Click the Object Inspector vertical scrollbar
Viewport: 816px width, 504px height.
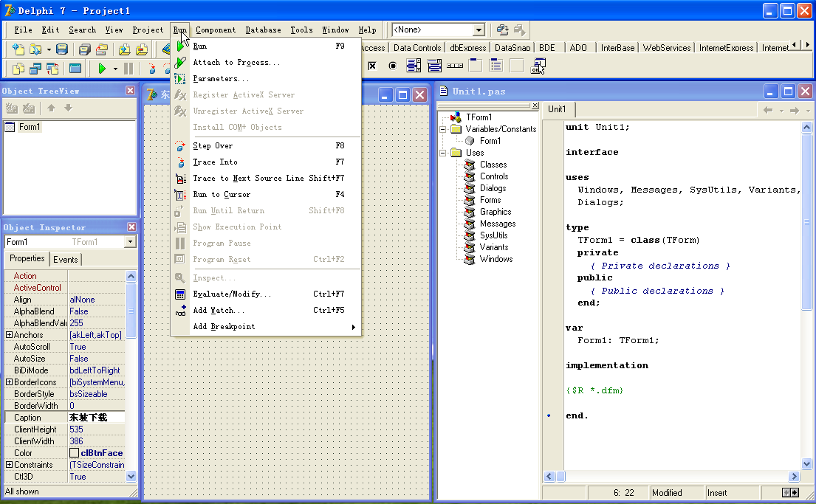coord(131,376)
